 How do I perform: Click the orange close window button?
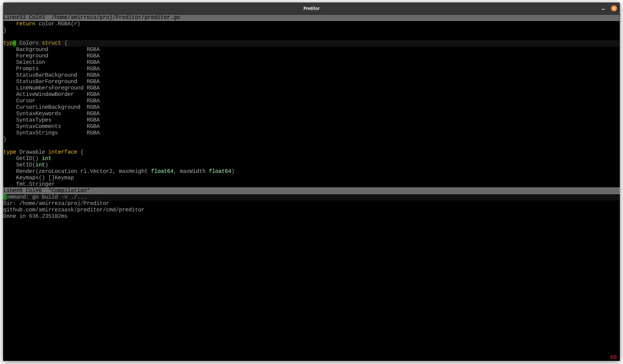coord(614,8)
